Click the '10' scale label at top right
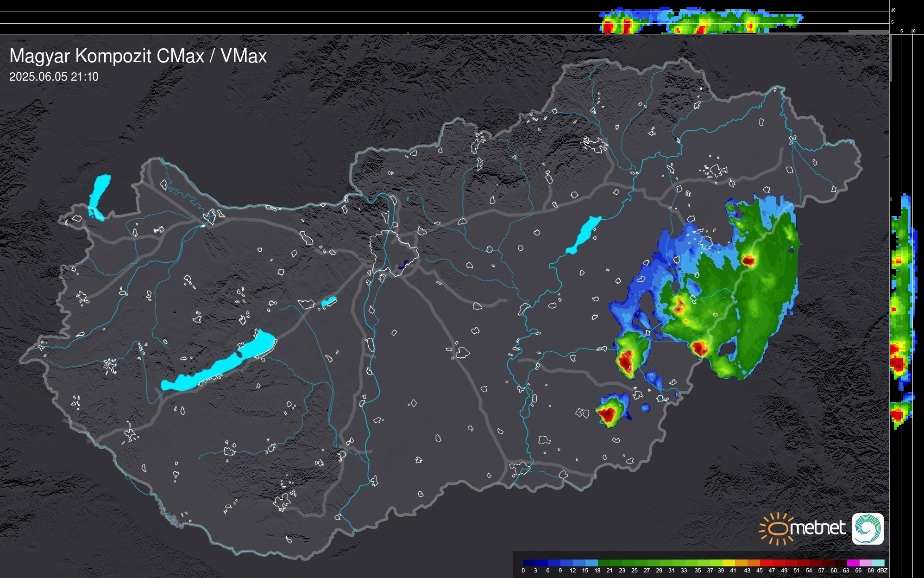The height and width of the screenshot is (578, 924). click(893, 10)
